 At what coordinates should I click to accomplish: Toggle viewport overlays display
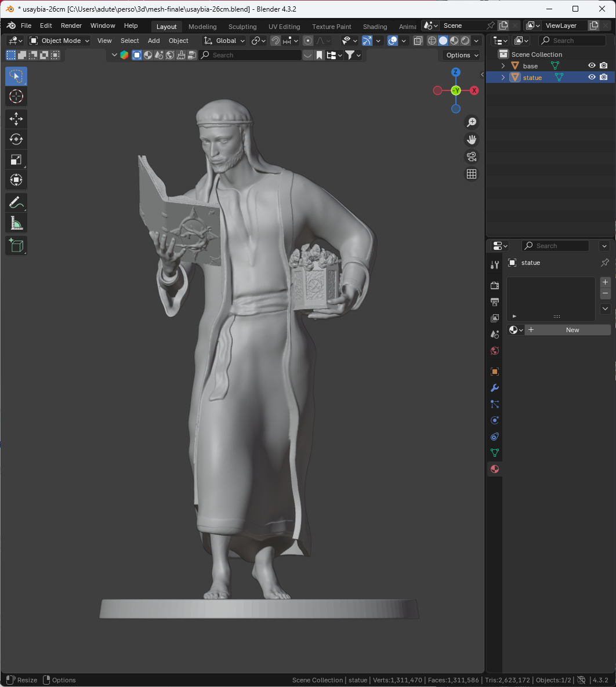[x=393, y=41]
